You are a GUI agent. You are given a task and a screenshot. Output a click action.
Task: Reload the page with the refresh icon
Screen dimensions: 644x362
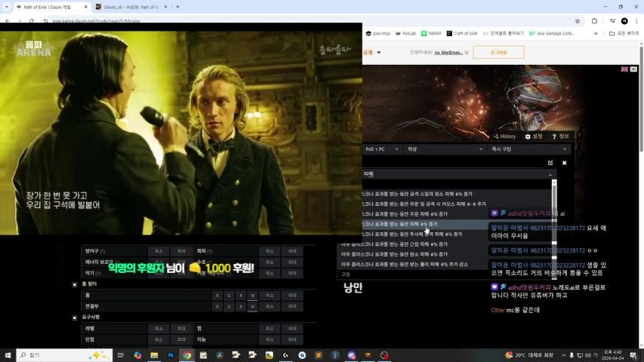[31, 21]
